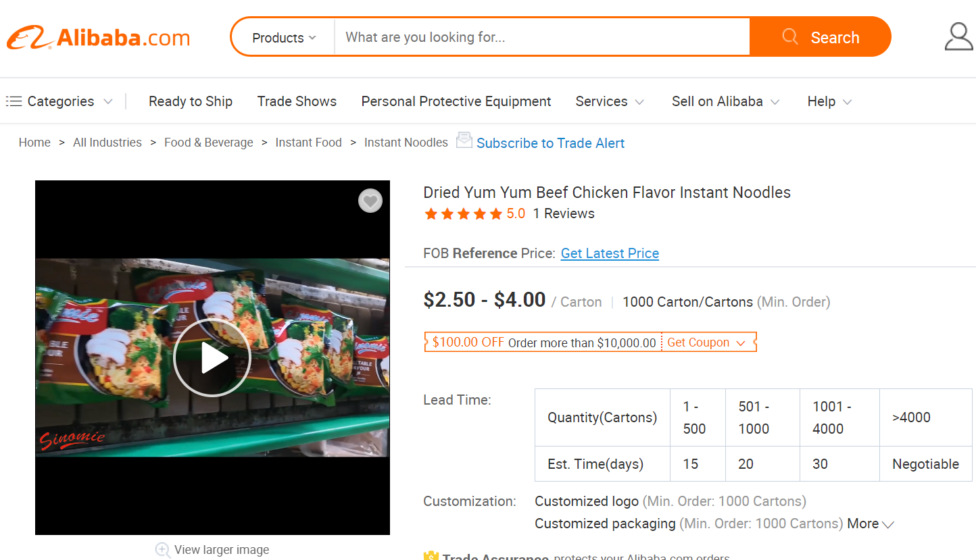Screen dimensions: 976x560
Task: Play the noodle product video
Action: 212,358
